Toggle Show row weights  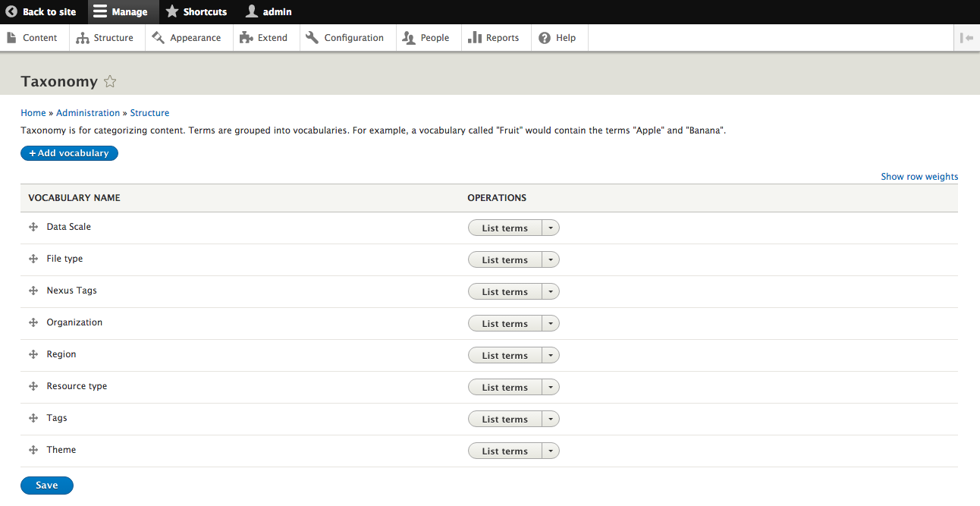(x=919, y=177)
